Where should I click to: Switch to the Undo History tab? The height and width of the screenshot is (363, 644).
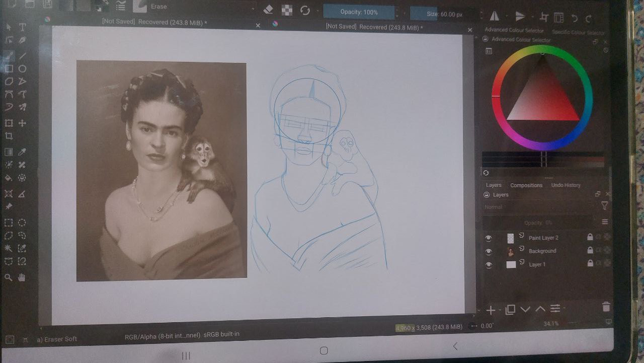click(566, 185)
